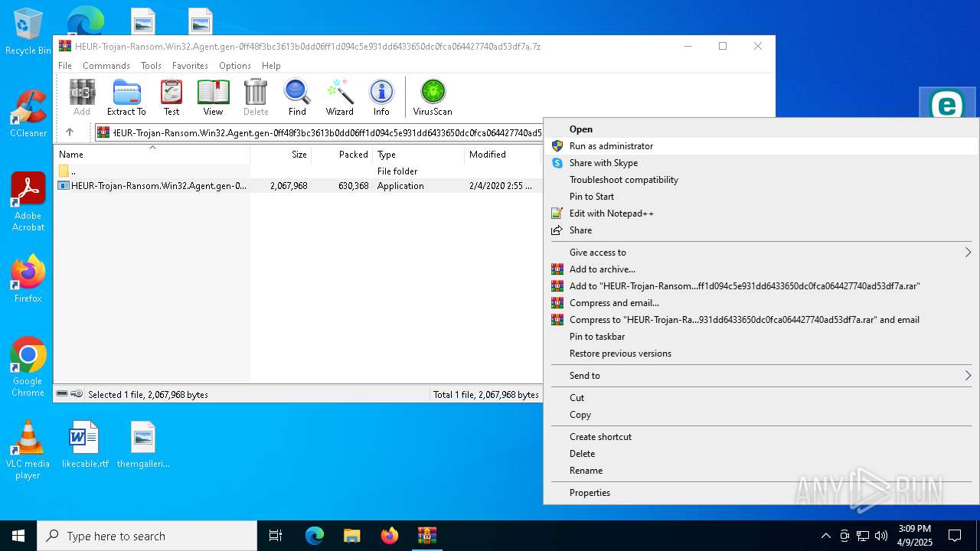Image resolution: width=980 pixels, height=551 pixels.
Task: Click the Add toolbar icon in WinRAR
Action: (x=82, y=98)
